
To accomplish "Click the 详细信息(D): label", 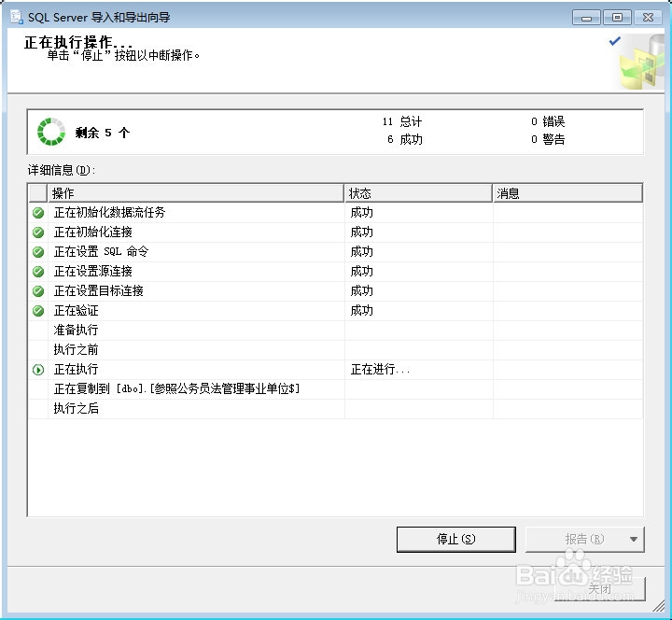I will pyautogui.click(x=62, y=171).
